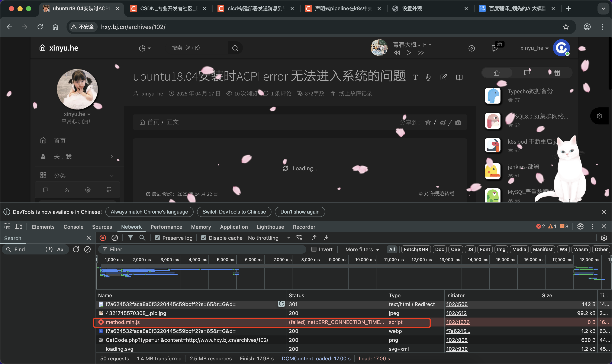Switch to the Sources tab
The height and width of the screenshot is (364, 612).
(102, 227)
